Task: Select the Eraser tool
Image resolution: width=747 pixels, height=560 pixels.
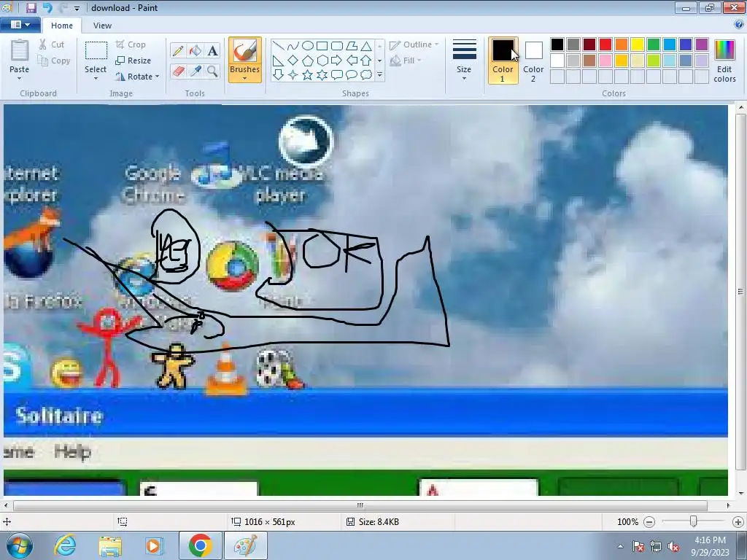Action: pyautogui.click(x=178, y=71)
